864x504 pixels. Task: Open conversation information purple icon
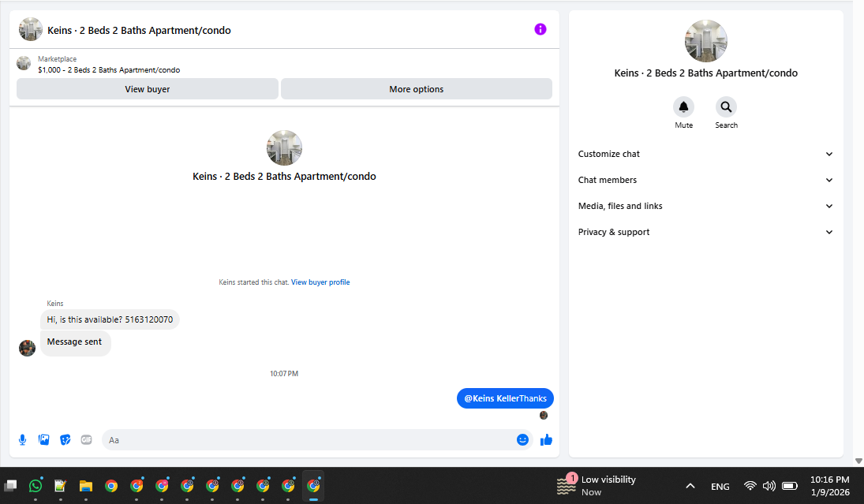(x=540, y=29)
